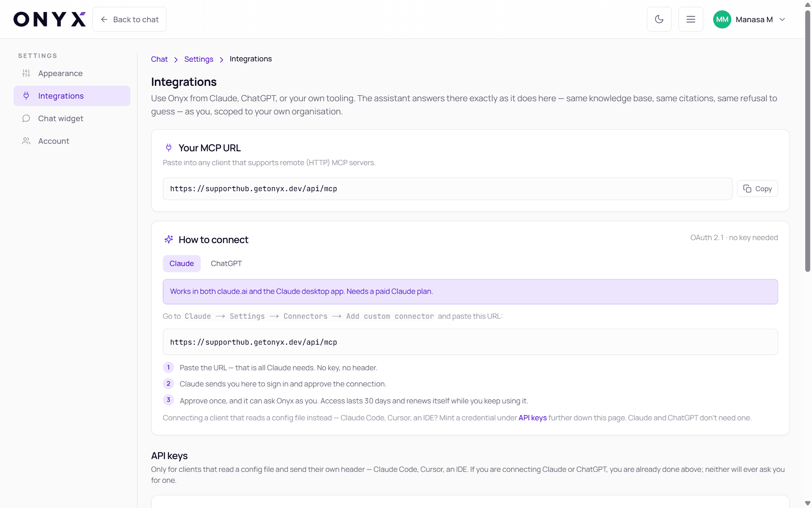This screenshot has width=812, height=508.
Task: Switch to the ChatGPT tab
Action: (x=226, y=263)
